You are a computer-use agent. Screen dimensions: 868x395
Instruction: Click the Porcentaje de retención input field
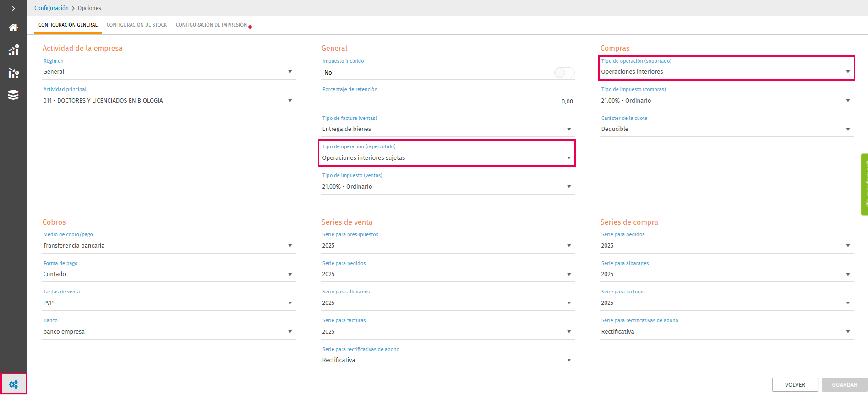[x=448, y=101]
